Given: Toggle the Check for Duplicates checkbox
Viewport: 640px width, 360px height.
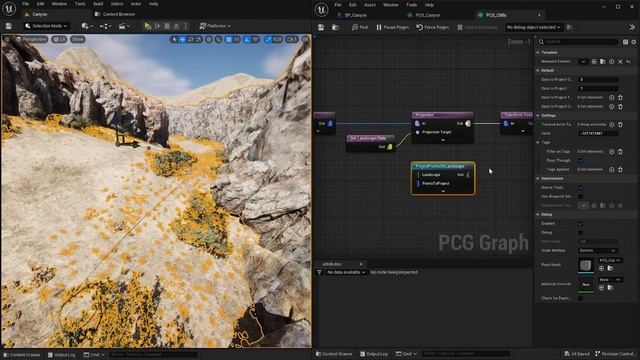Looking at the screenshot, I should click(580, 298).
